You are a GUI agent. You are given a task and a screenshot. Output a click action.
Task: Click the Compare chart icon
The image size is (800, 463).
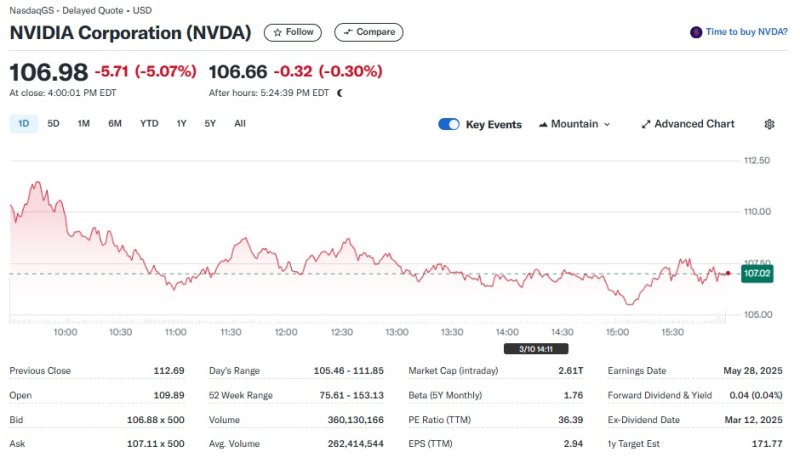(x=348, y=32)
